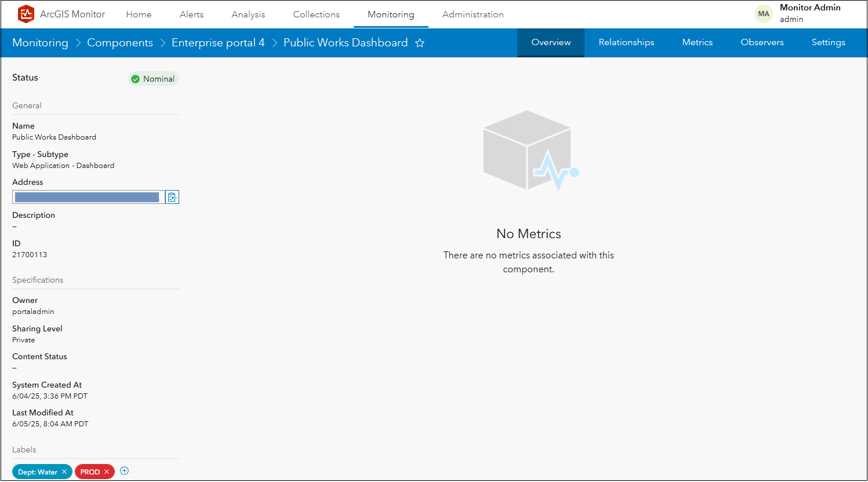868x482 pixels.
Task: Open the Analysis menu
Action: tap(248, 14)
